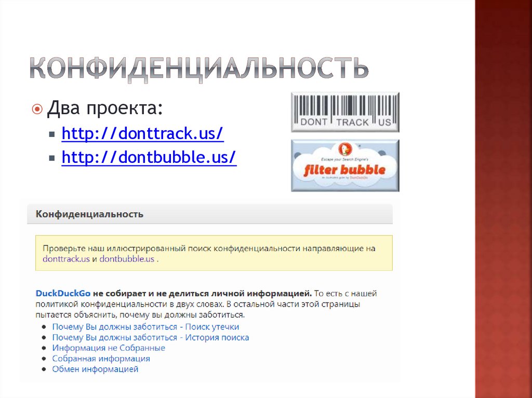Click the blue DuckDuckGo link in paragraph

[63, 293]
